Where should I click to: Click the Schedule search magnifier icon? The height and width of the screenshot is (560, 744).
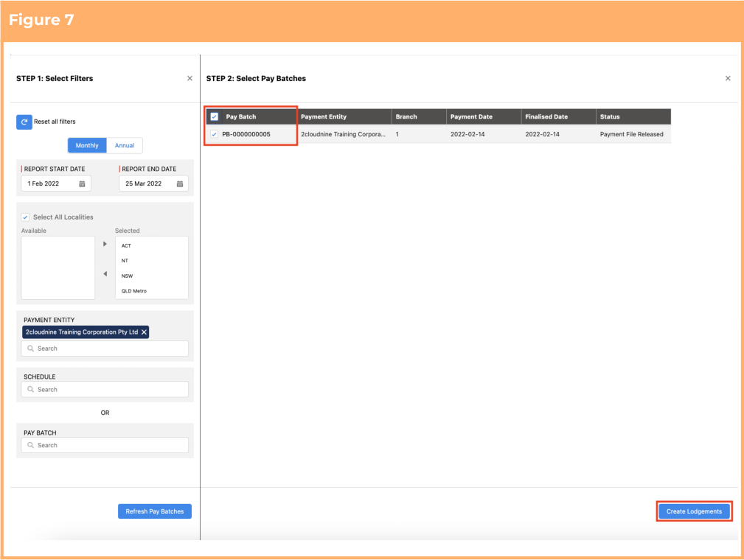(x=30, y=389)
